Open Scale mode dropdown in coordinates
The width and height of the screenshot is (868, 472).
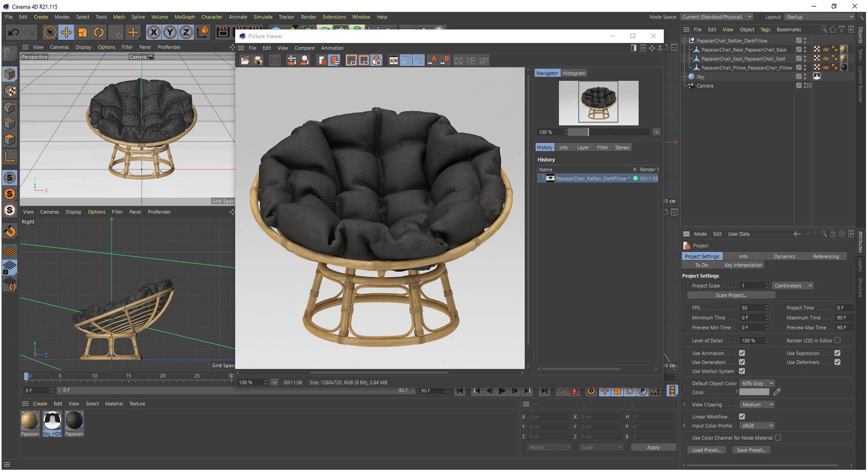point(601,447)
